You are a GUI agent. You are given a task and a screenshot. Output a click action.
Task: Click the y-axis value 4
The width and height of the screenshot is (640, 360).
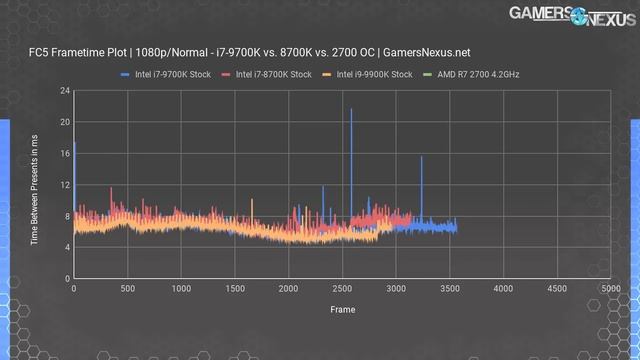(67, 247)
